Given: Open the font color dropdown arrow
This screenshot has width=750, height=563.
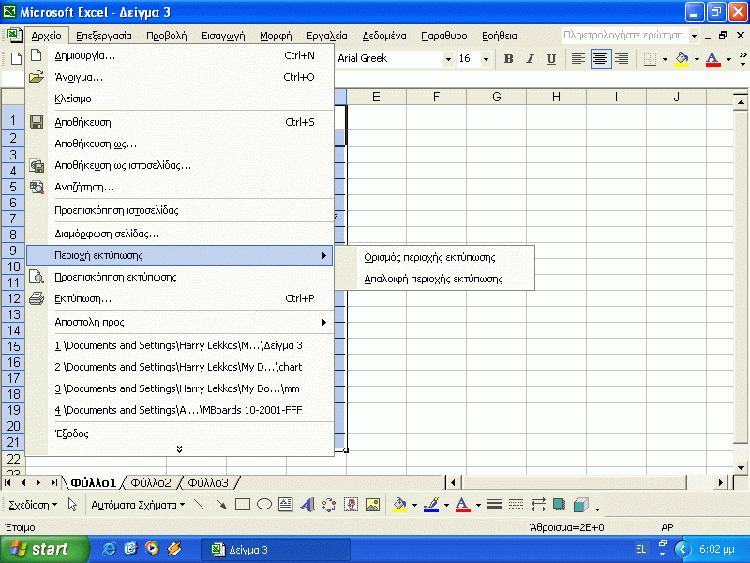Looking at the screenshot, I should [728, 59].
